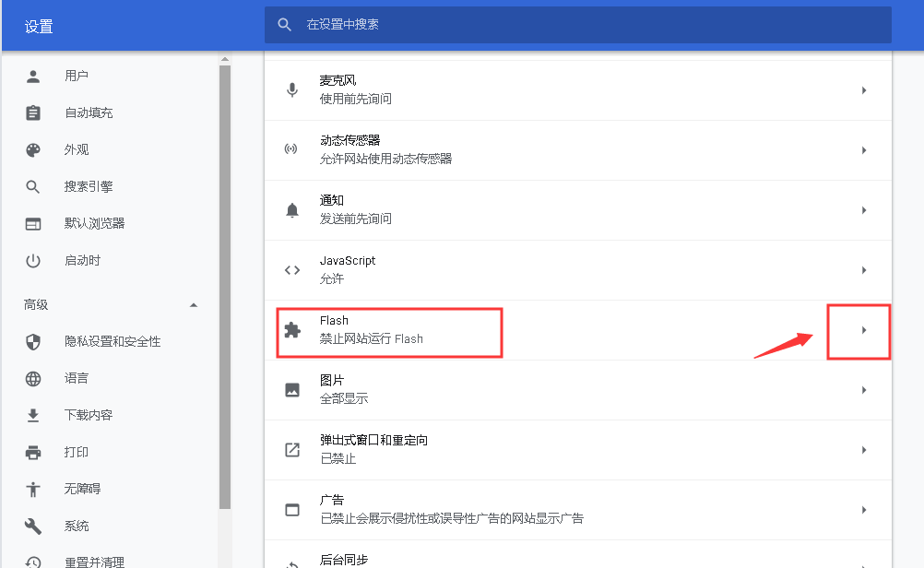Viewport: 924px width, 568px height.
Task: Open 自动填充 settings section
Action: (x=89, y=112)
